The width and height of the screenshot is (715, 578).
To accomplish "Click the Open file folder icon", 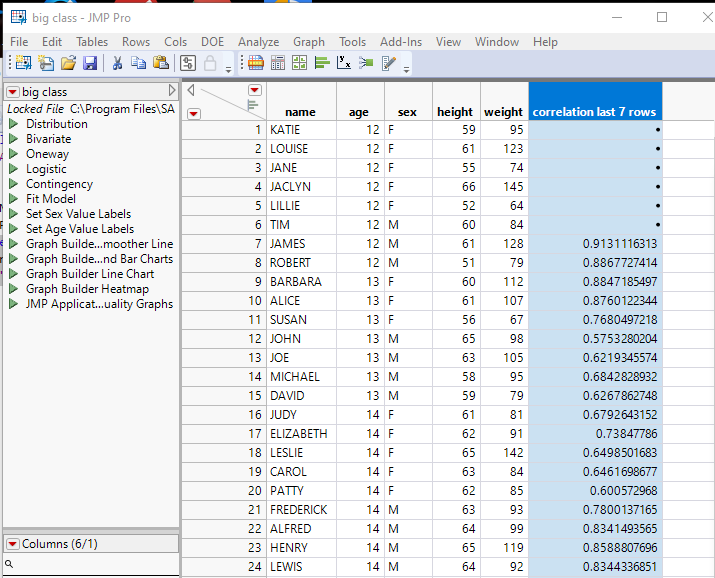I will (68, 64).
